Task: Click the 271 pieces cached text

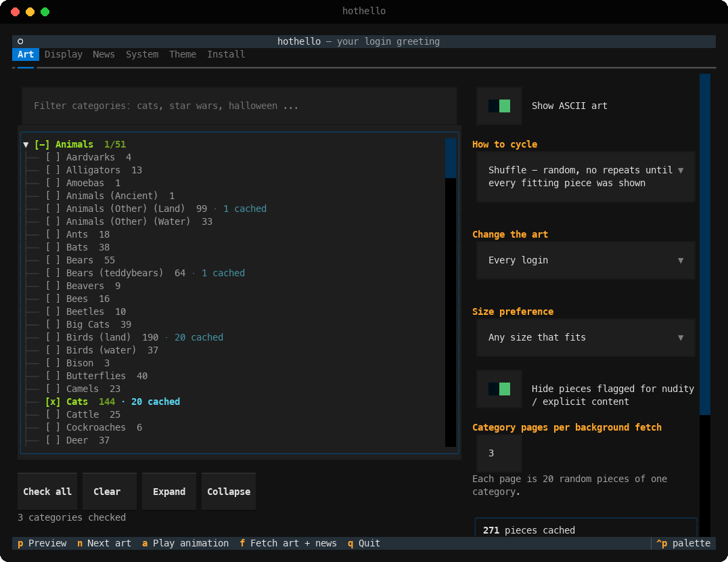Action: [x=529, y=530]
